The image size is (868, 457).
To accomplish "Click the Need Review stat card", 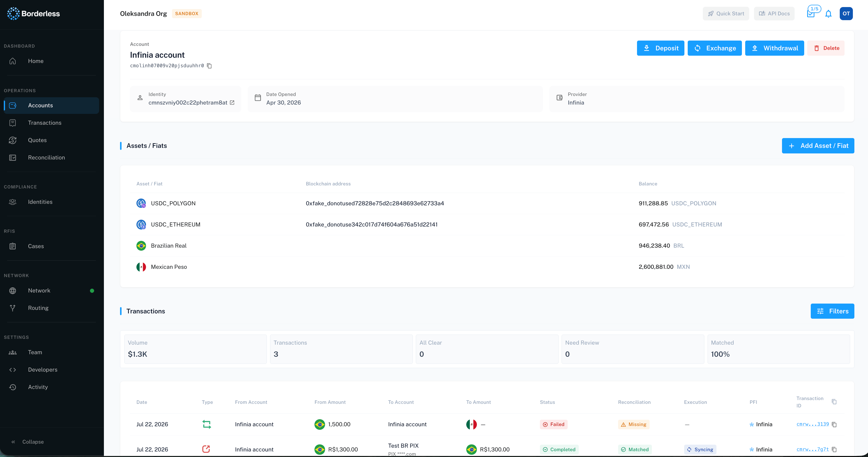I will [x=632, y=349].
